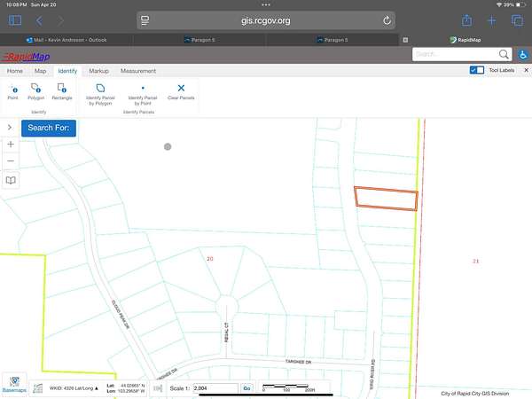Zoom out with the minus button
This screenshot has height=399, width=532.
coord(11,160)
